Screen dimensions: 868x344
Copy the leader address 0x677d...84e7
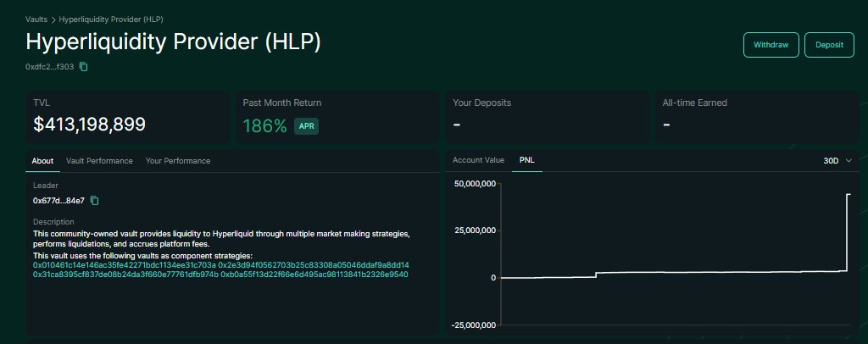click(95, 201)
